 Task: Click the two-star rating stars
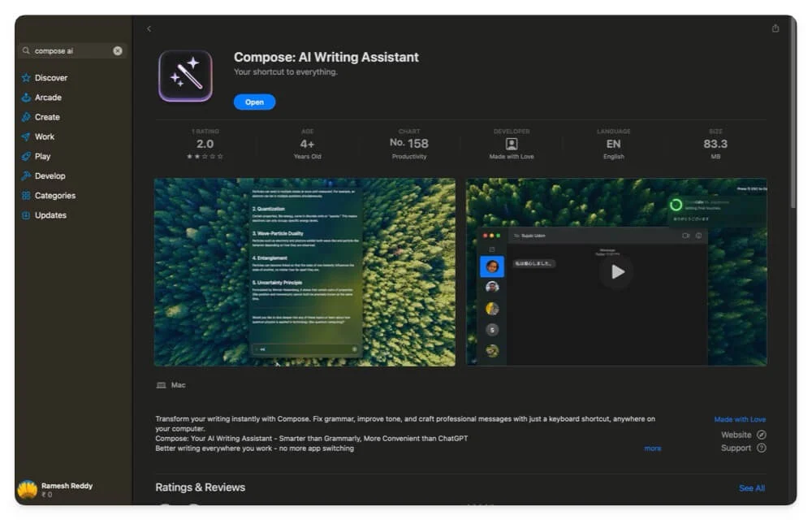[x=205, y=157]
